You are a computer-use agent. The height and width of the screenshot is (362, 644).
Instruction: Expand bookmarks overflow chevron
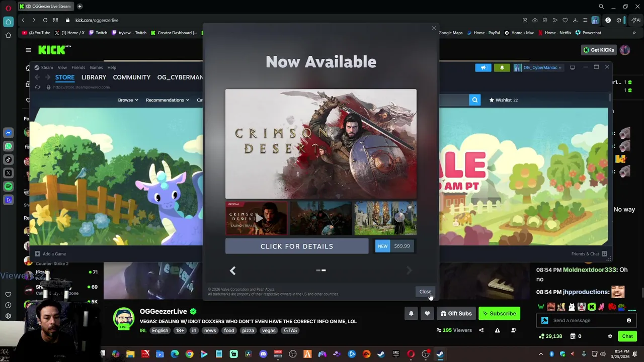pyautogui.click(x=634, y=33)
